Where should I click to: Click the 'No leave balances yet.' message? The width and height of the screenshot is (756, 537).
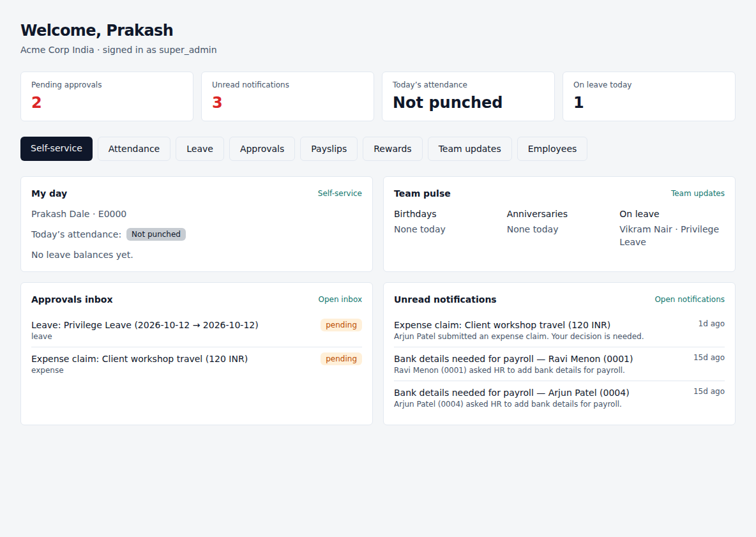(82, 255)
